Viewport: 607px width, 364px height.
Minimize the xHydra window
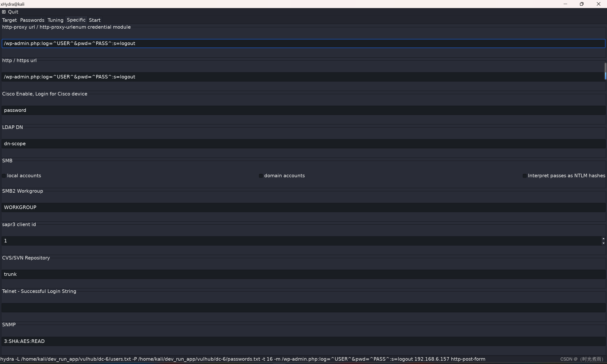click(x=565, y=4)
